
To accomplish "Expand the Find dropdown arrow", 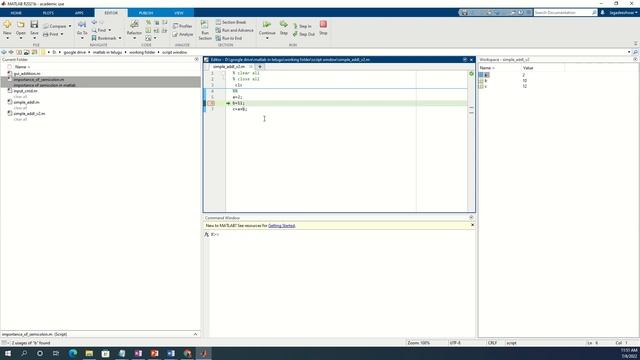I will (109, 30).
